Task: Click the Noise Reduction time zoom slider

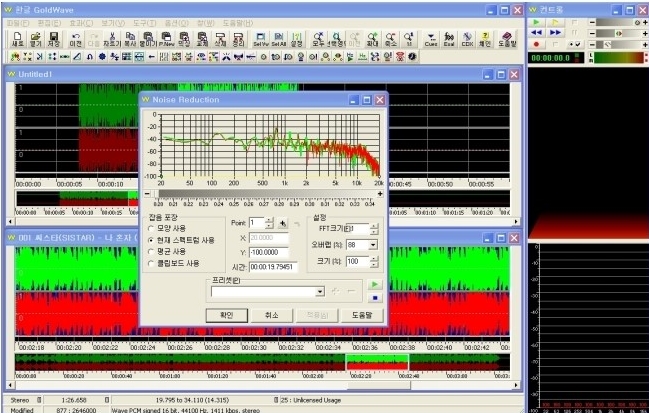Action: pos(264,194)
